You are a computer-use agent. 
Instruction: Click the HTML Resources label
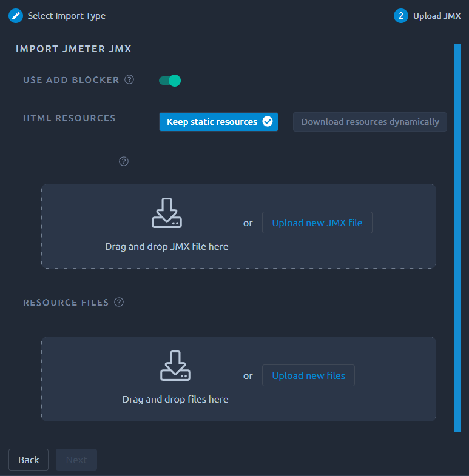tap(69, 118)
